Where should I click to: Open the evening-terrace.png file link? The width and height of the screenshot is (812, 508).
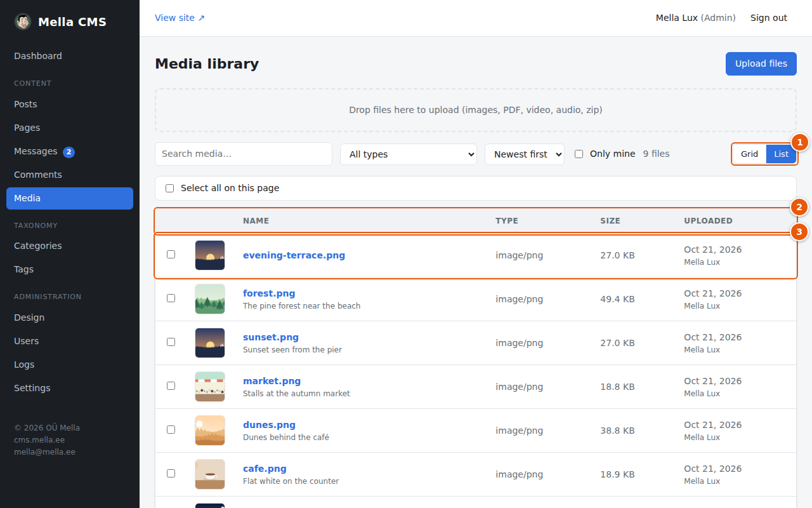[x=294, y=255]
